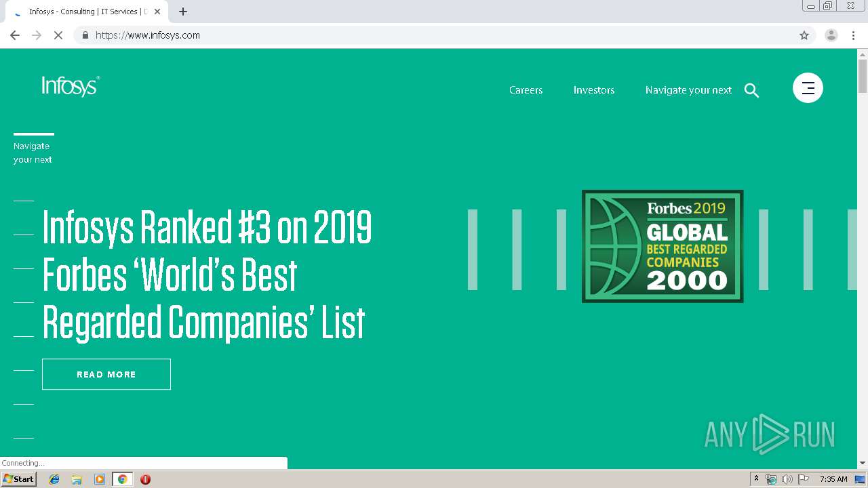Click the red Opera taskbar icon

145,479
